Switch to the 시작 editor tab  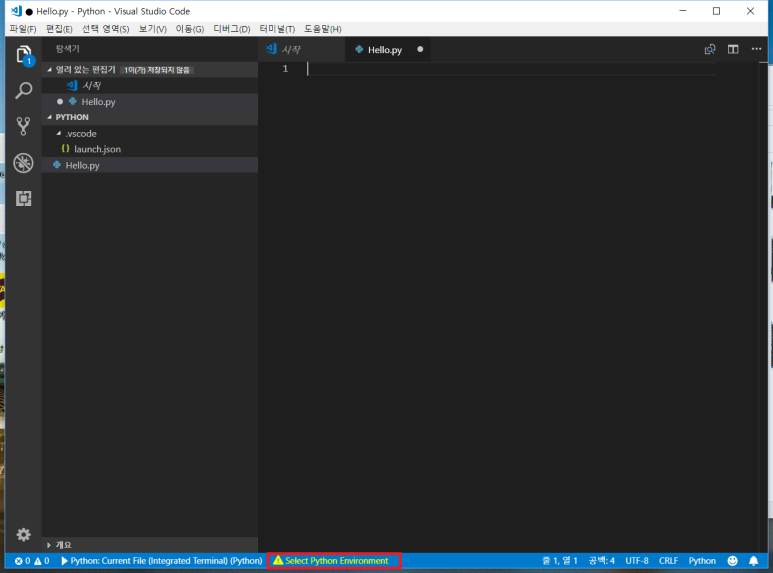click(301, 49)
